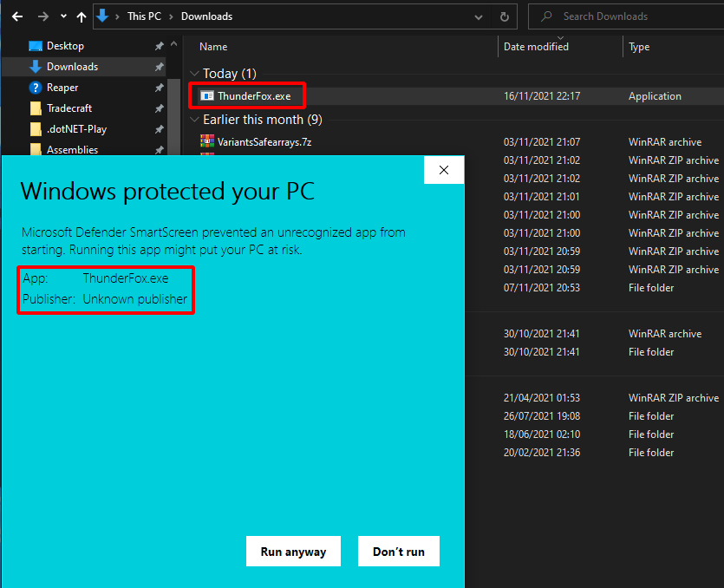Click the 'Application' type cell
This screenshot has height=588, width=724.
pos(655,96)
